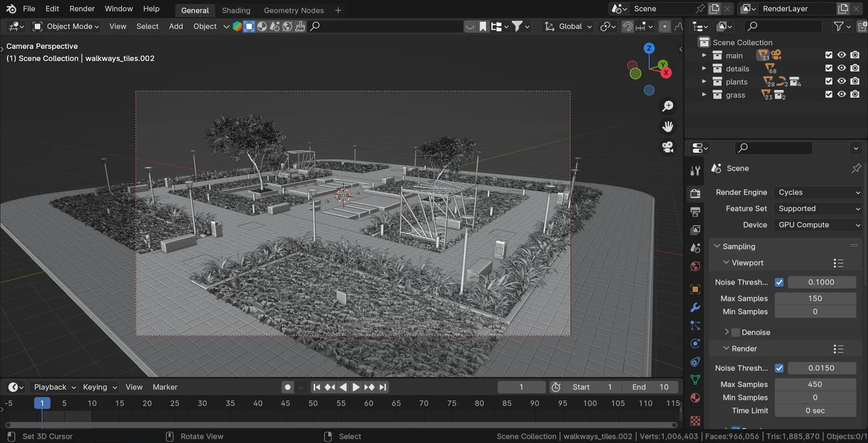The height and width of the screenshot is (443, 868).
Task: Expand the plants collection in outliner
Action: tap(704, 81)
